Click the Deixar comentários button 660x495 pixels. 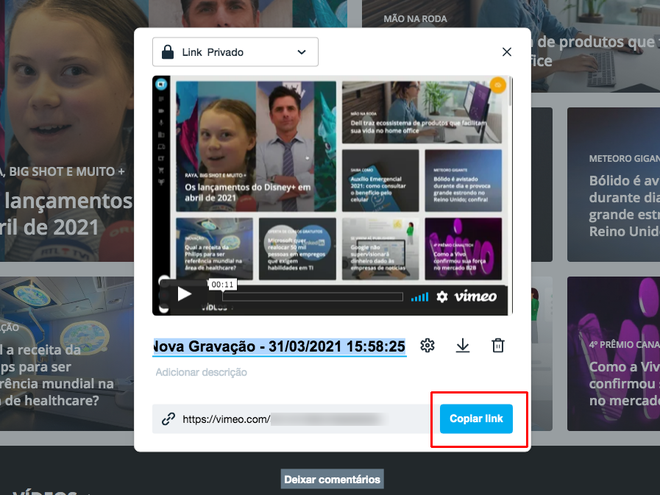pyautogui.click(x=332, y=479)
